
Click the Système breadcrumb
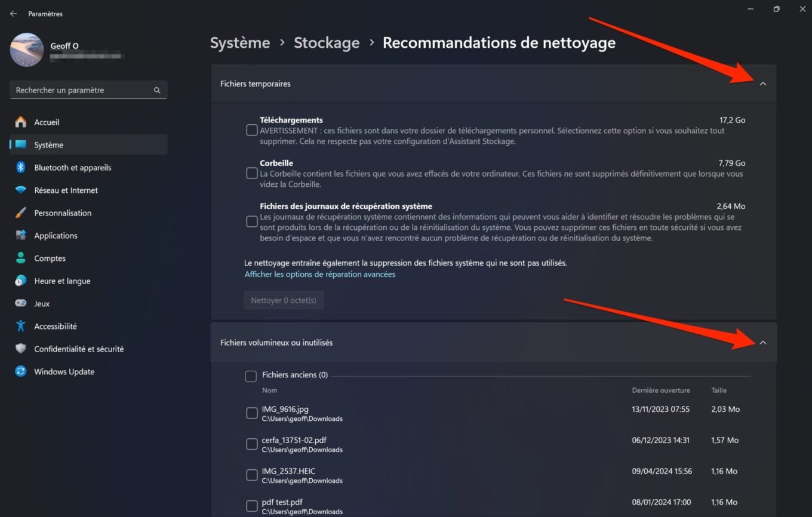click(x=240, y=43)
